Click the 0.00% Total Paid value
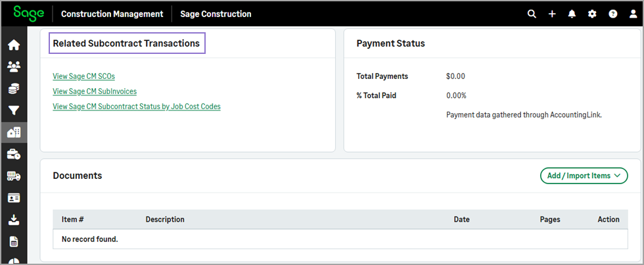 (x=456, y=95)
